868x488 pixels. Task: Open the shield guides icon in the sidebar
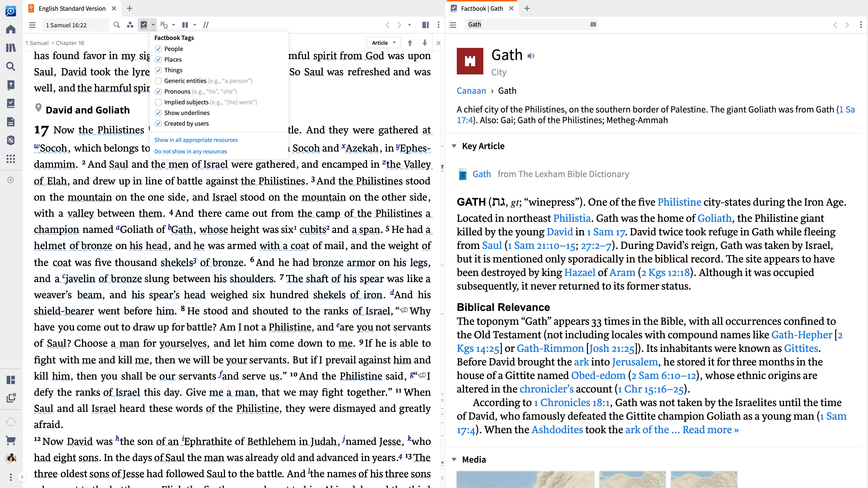coord(11,140)
